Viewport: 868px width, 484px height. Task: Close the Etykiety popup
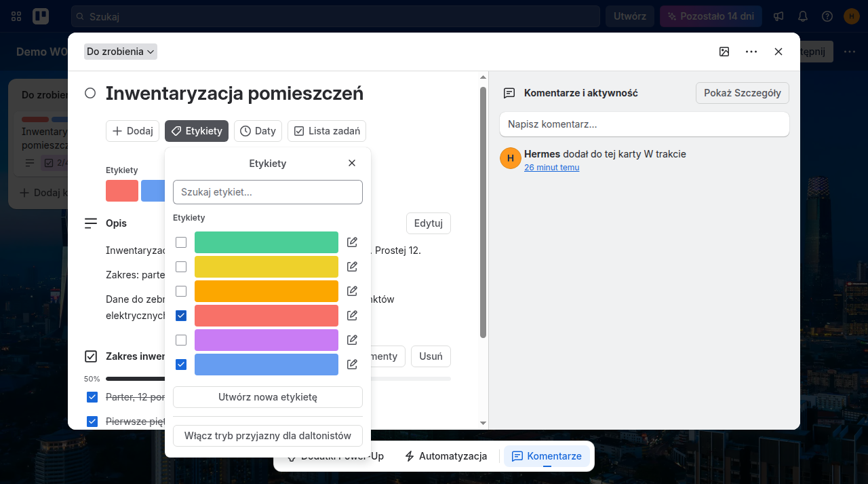(x=352, y=164)
